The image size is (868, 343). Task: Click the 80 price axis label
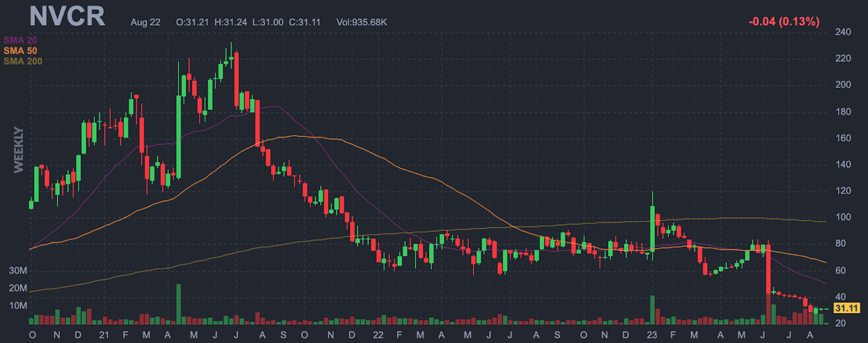[x=841, y=244]
